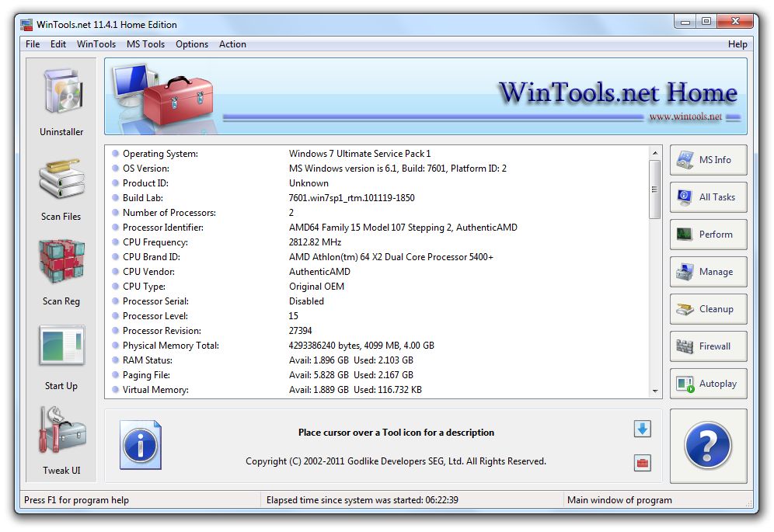Viewport: 774px width, 532px height.
Task: Click the Autoplay button
Action: pos(708,384)
